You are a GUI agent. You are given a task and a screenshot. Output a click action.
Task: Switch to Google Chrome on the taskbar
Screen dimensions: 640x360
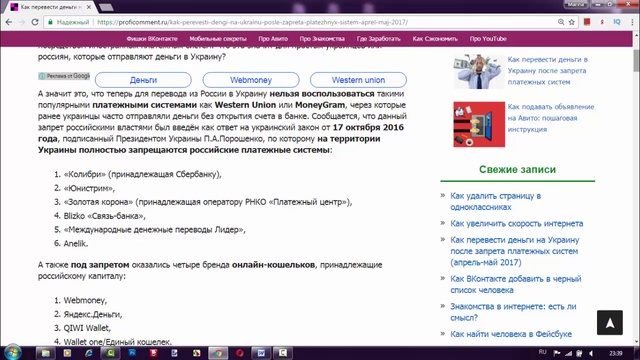[x=218, y=353]
